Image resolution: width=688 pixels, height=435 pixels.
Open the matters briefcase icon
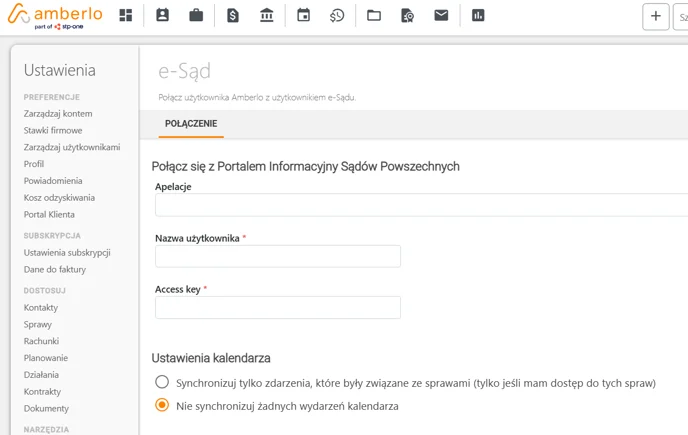(x=196, y=15)
